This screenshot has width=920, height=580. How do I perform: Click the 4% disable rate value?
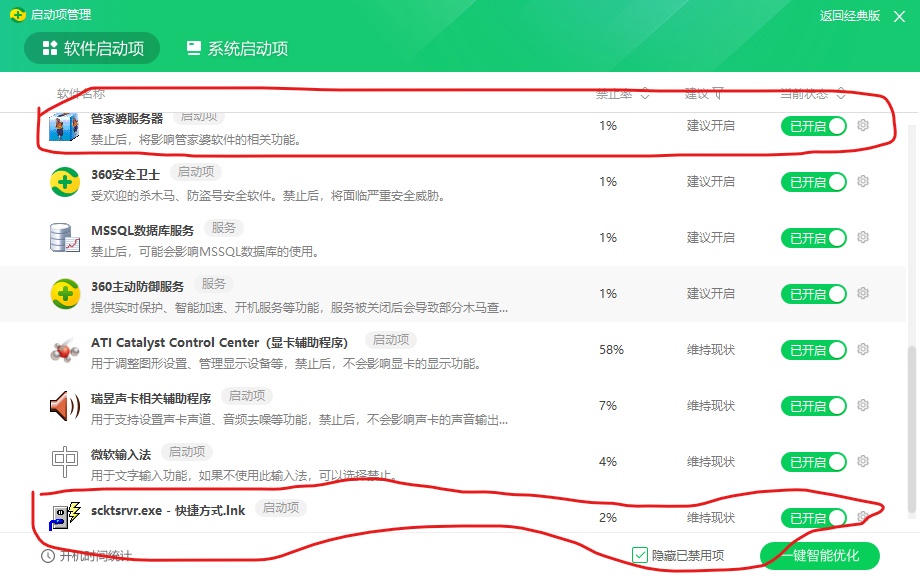pos(608,462)
